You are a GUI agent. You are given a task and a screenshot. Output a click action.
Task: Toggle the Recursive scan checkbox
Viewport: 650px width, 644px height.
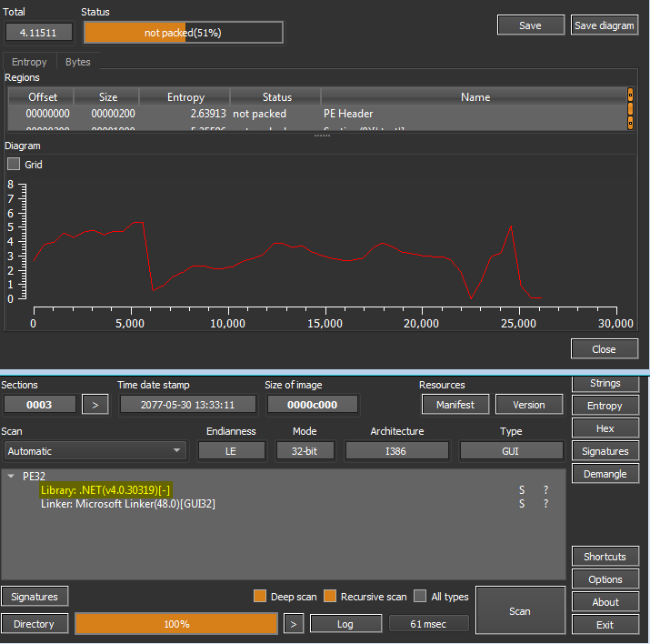pos(329,597)
